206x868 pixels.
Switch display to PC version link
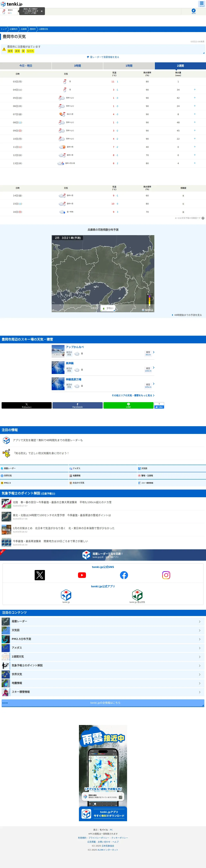click(x=111, y=830)
